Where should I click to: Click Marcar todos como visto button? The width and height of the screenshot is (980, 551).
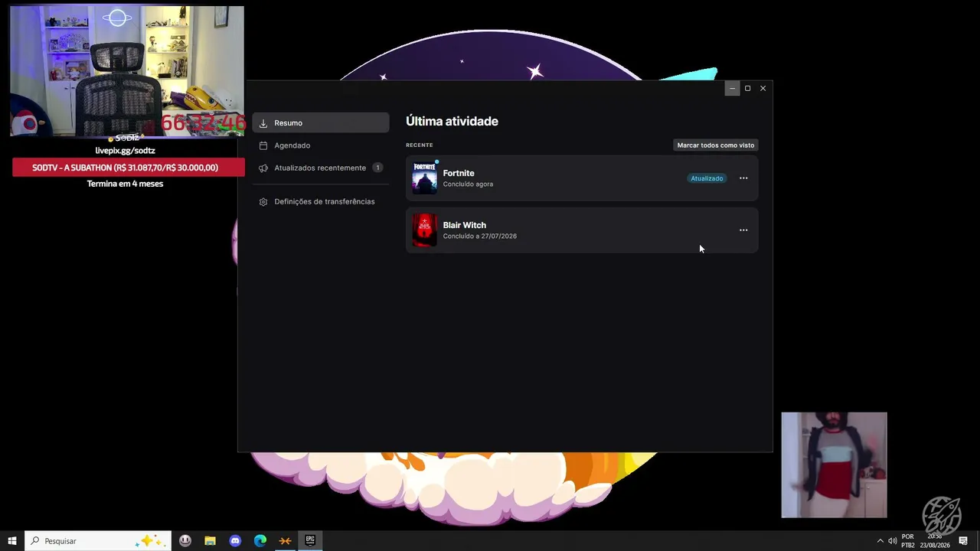click(x=716, y=145)
